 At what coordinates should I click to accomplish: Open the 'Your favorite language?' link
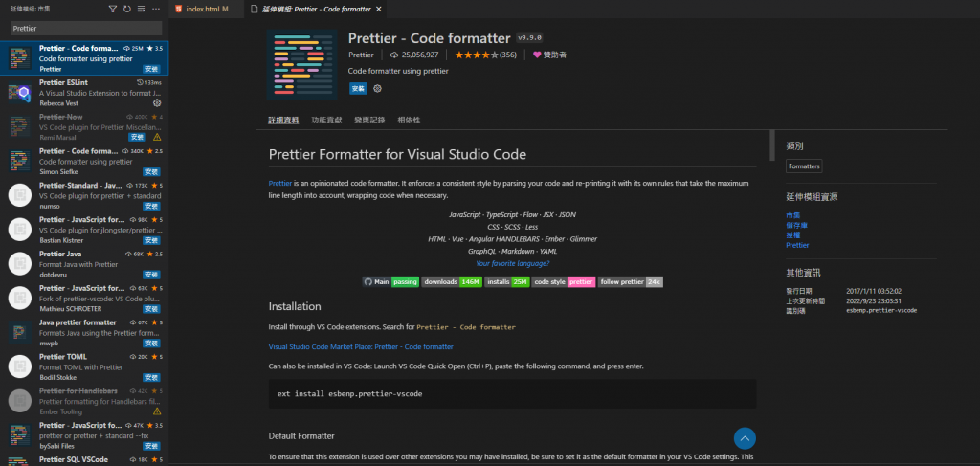[513, 262]
